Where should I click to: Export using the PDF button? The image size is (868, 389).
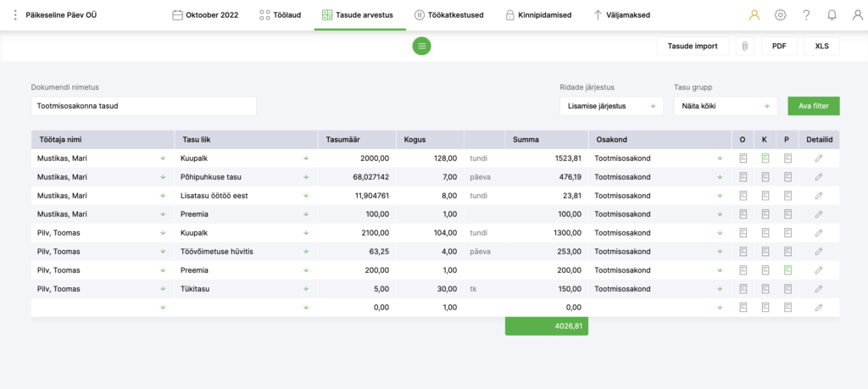tap(780, 46)
